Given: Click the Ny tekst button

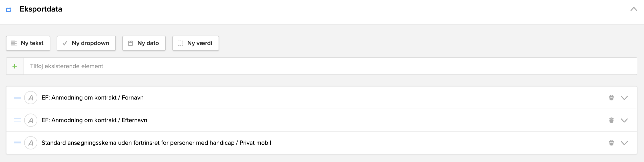Looking at the screenshot, I should point(28,43).
